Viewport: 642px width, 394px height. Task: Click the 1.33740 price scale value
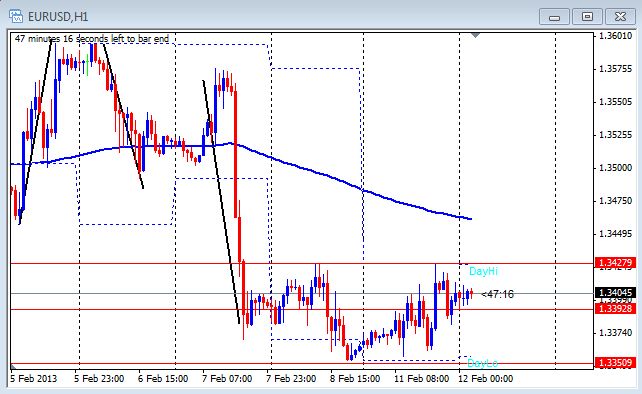click(x=615, y=333)
